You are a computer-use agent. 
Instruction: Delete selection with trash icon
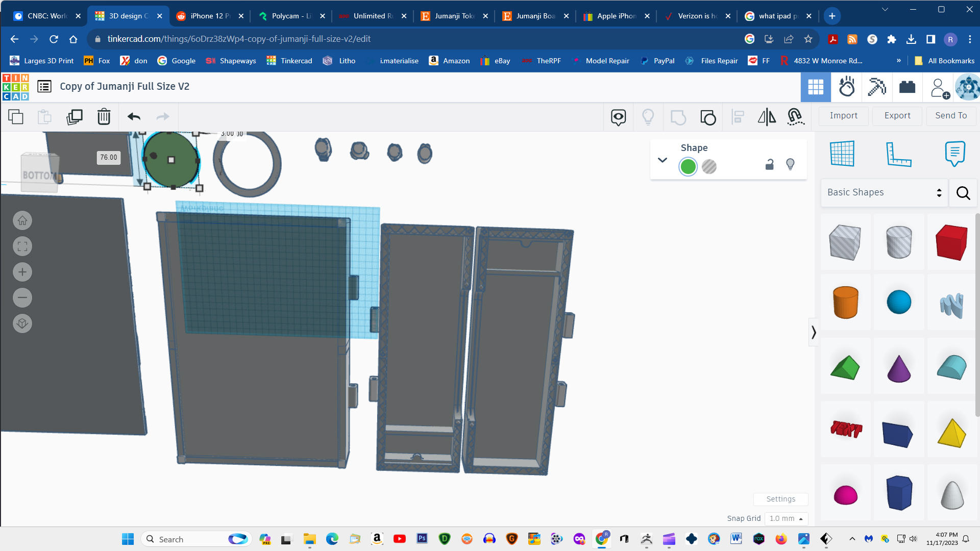(104, 117)
